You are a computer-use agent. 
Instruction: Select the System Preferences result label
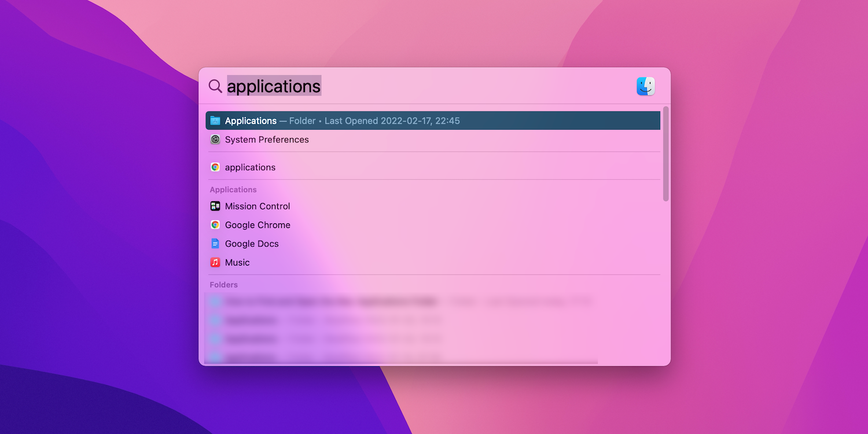[267, 139]
